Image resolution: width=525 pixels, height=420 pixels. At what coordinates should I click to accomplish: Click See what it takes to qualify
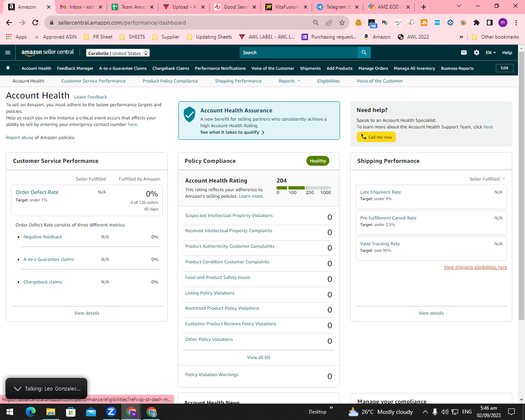tap(232, 132)
